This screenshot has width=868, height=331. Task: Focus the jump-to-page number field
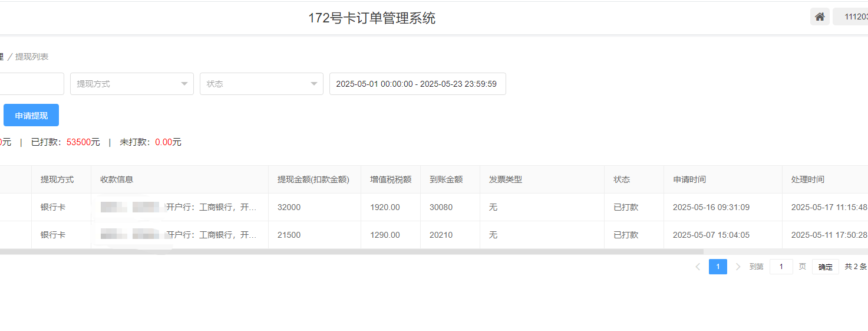tap(781, 267)
